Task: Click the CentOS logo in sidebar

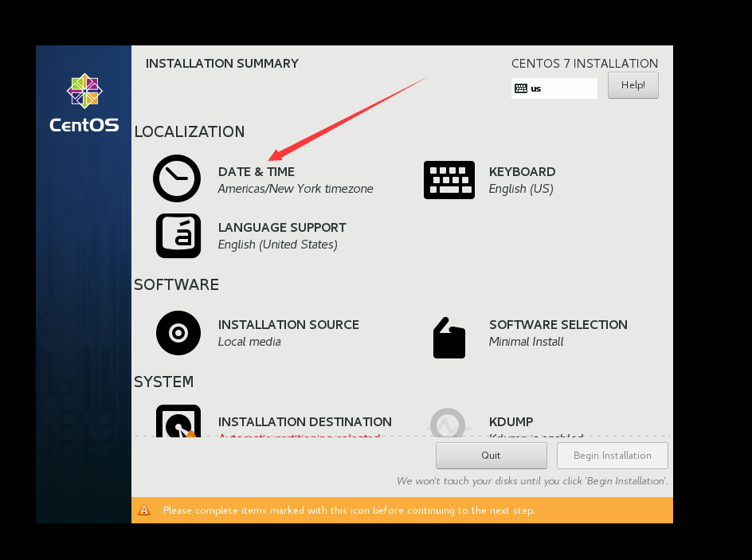Action: click(x=84, y=103)
